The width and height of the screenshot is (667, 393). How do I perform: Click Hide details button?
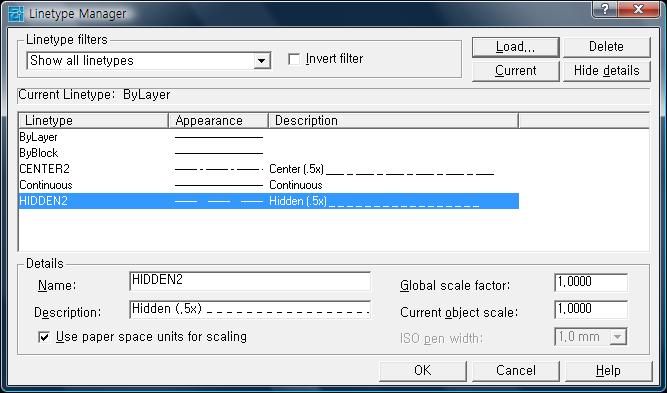(x=607, y=71)
